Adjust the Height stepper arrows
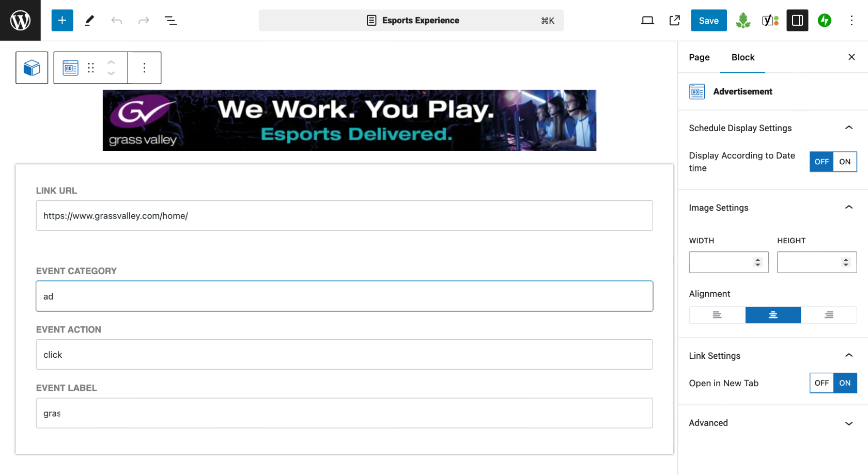This screenshot has width=868, height=475. [x=846, y=262]
